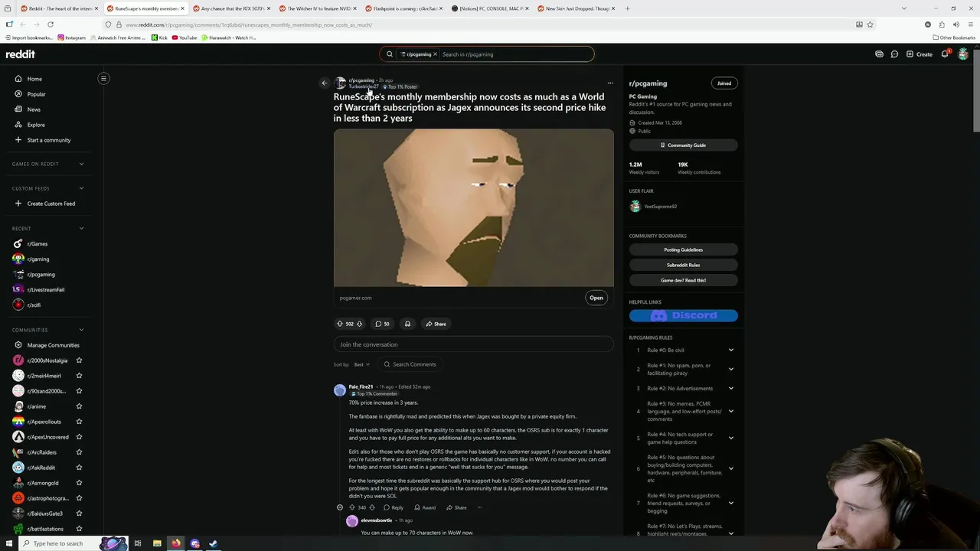Toggle favorite star for r/Asmongold
Image resolution: width=980 pixels, height=551 pixels.
79,483
